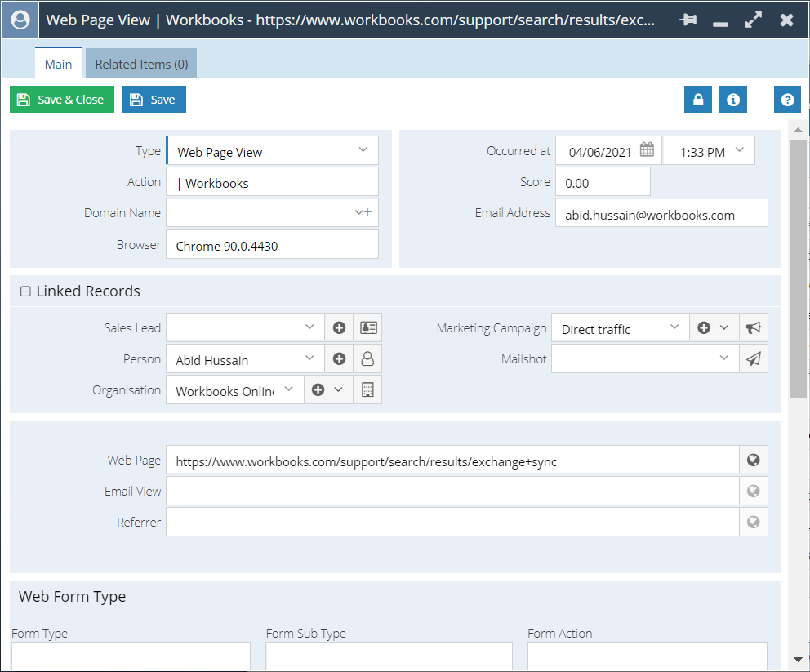810x672 pixels.
Task: Open the Marketing Campaign megaphone icon
Action: [754, 327]
